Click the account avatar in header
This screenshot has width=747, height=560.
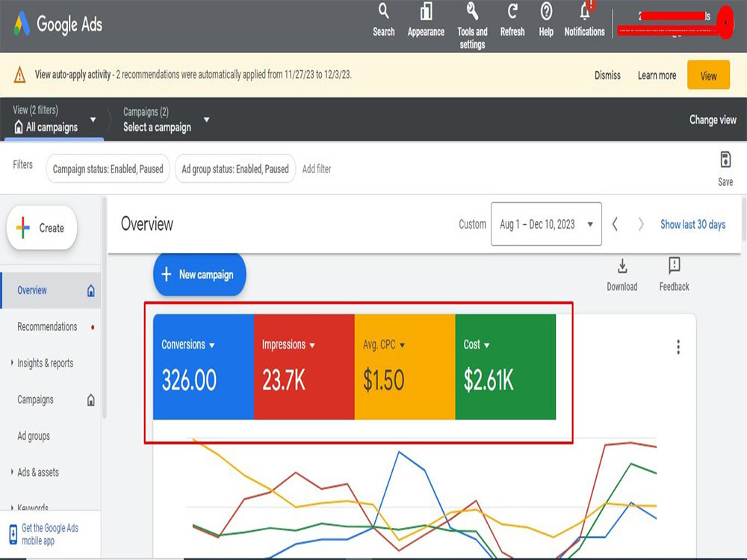pyautogui.click(x=725, y=22)
